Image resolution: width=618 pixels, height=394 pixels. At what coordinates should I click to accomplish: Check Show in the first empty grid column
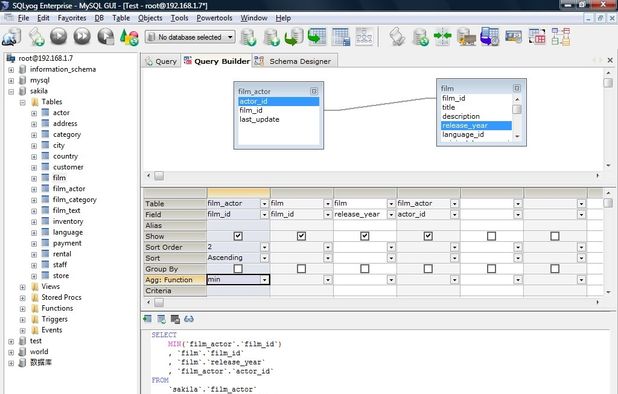tap(491, 236)
